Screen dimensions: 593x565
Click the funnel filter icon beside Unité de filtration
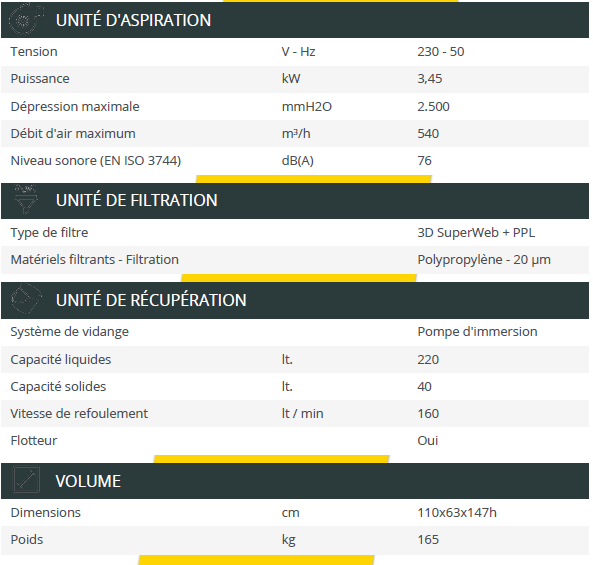26,199
